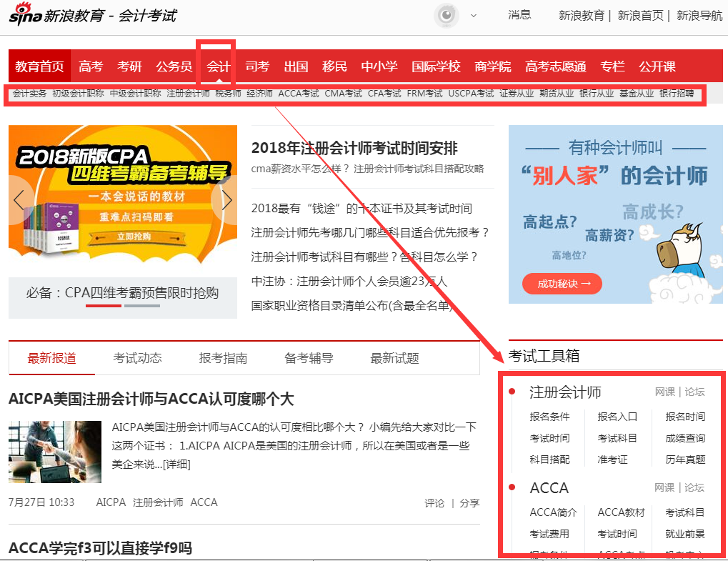728x561 pixels.
Task: Select first carousel indicator bar (red)
Action: (x=104, y=306)
